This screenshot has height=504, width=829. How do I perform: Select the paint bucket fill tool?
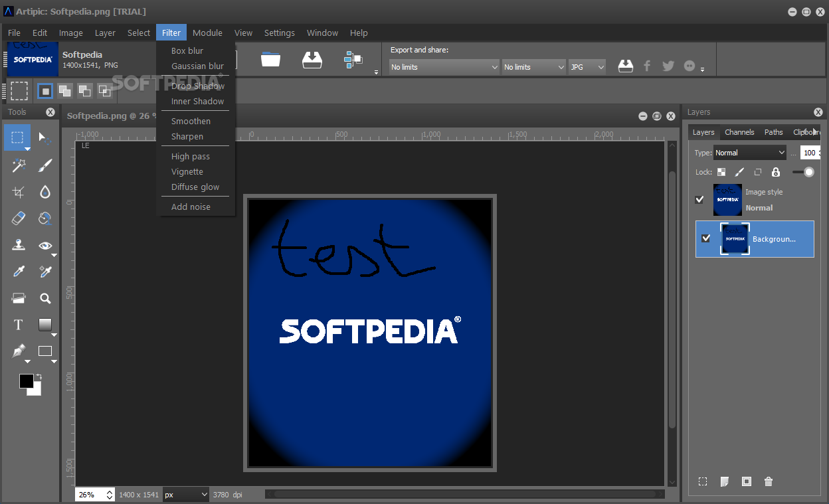pos(45,218)
